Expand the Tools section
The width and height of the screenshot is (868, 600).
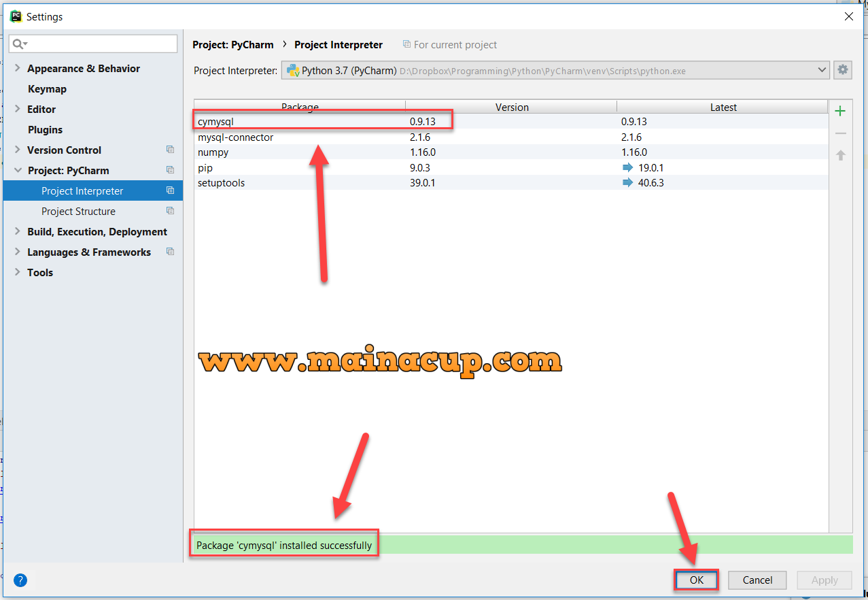(x=18, y=272)
